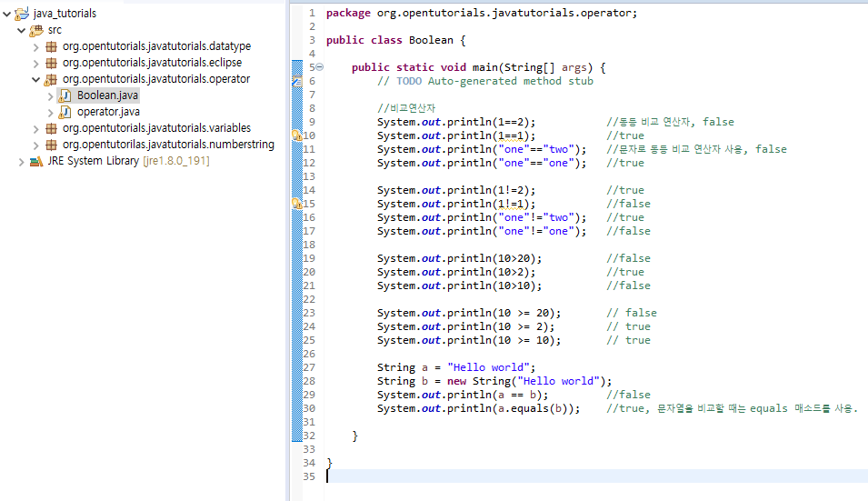Click the TODO task marker on line 6
Screen dimensions: 868x501
point(296,81)
